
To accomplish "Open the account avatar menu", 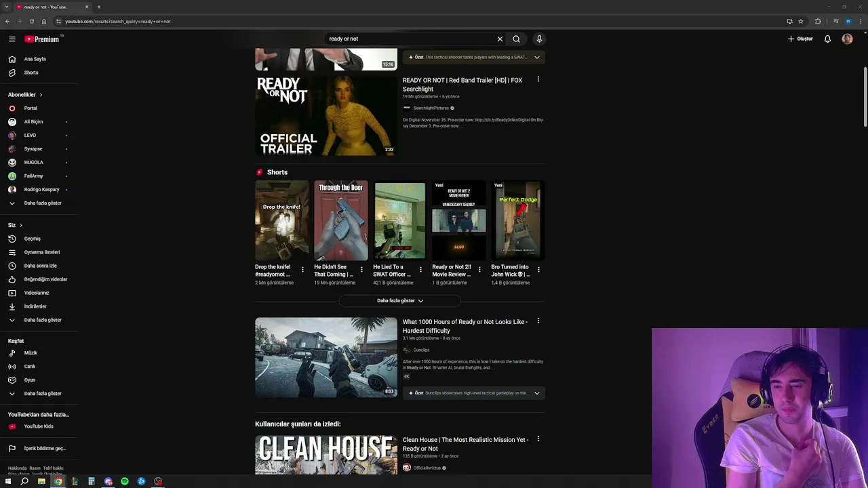I will tap(847, 39).
